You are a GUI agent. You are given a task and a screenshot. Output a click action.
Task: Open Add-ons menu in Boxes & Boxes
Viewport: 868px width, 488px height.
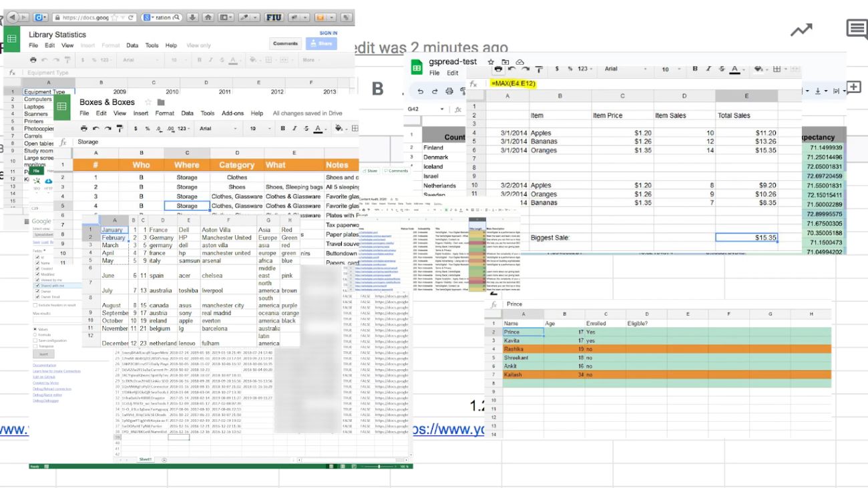[233, 113]
